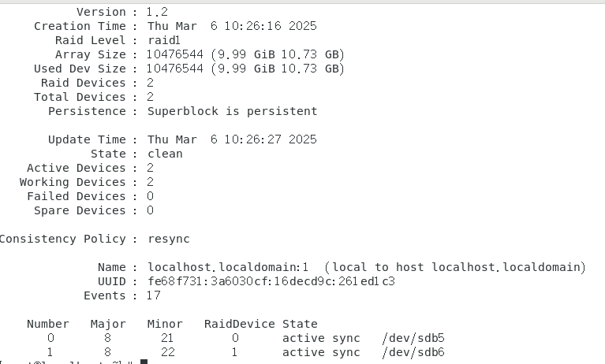Click the /dev/sdb6 device path
The width and height of the screenshot is (605, 364).
(x=413, y=352)
